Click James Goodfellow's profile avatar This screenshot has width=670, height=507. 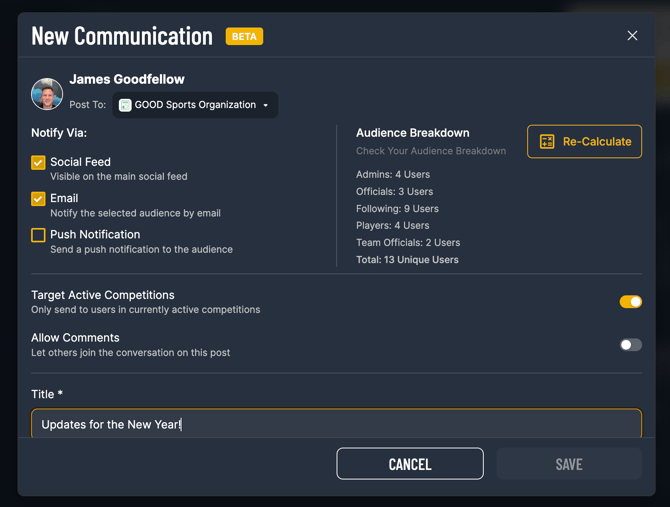47,94
